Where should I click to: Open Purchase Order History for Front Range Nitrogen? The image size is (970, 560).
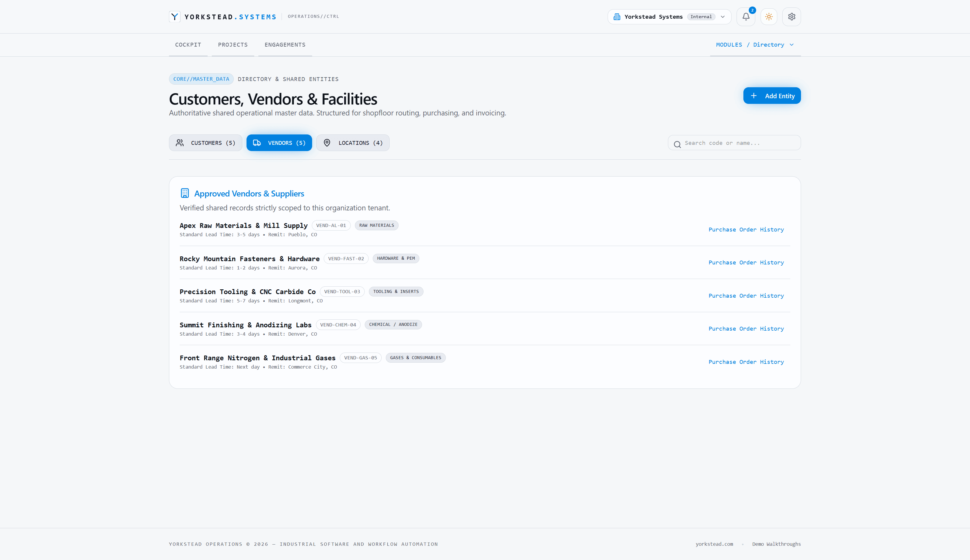click(x=746, y=362)
